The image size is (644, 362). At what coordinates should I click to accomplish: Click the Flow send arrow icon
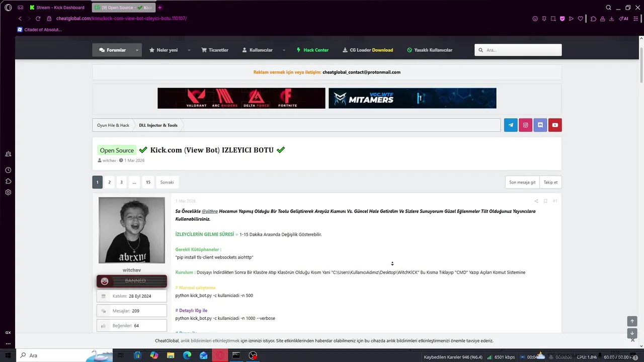(571, 19)
